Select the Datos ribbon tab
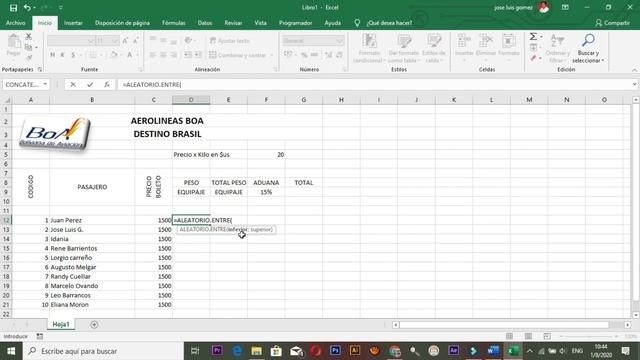This screenshot has height=360, width=640. [204, 23]
